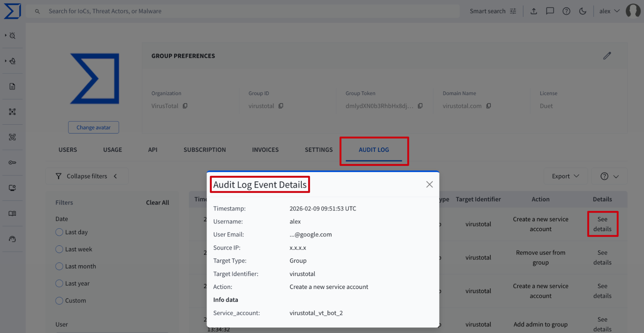The height and width of the screenshot is (333, 644).
Task: Click the Target Identifier column header
Action: (478, 199)
